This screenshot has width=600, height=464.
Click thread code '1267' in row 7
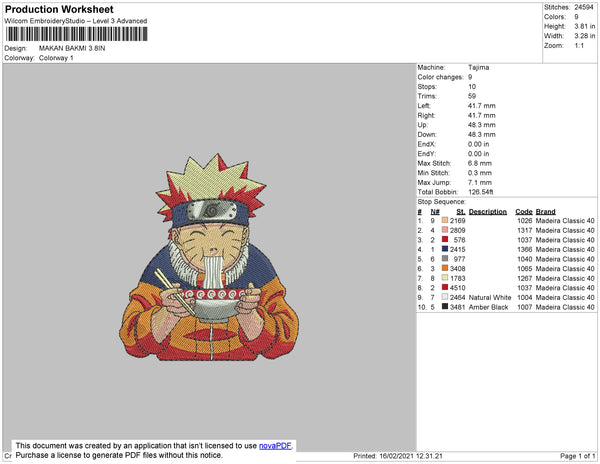(x=525, y=278)
